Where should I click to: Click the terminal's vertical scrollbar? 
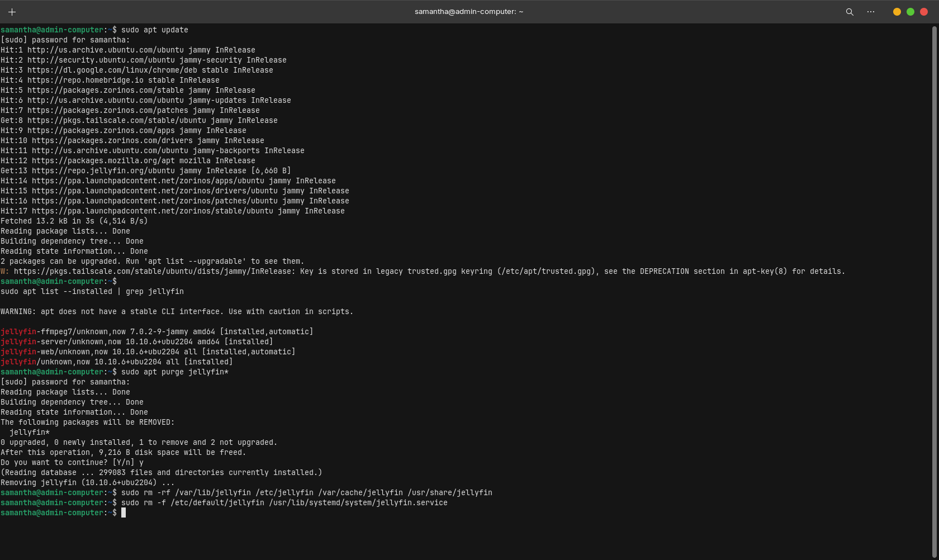point(934,279)
